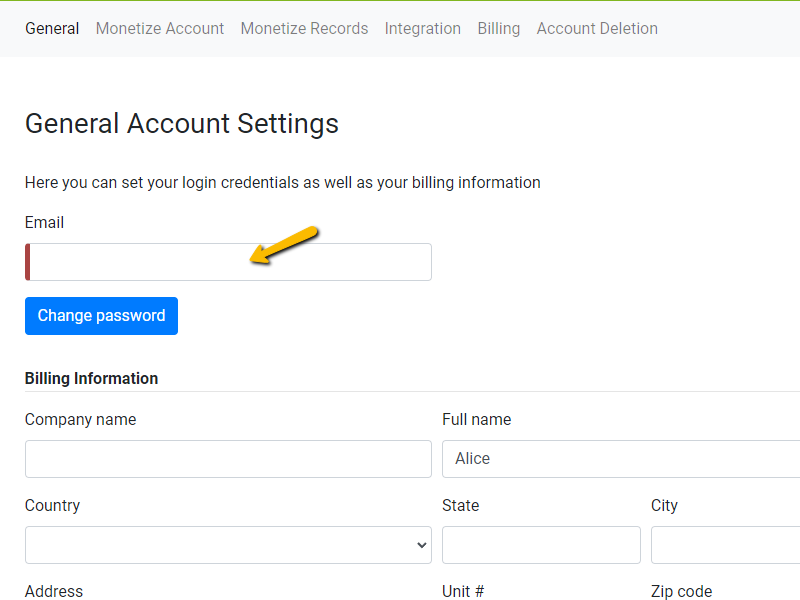This screenshot has height=600, width=800.
Task: Navigate to the Account Deletion tab
Action: click(597, 28)
